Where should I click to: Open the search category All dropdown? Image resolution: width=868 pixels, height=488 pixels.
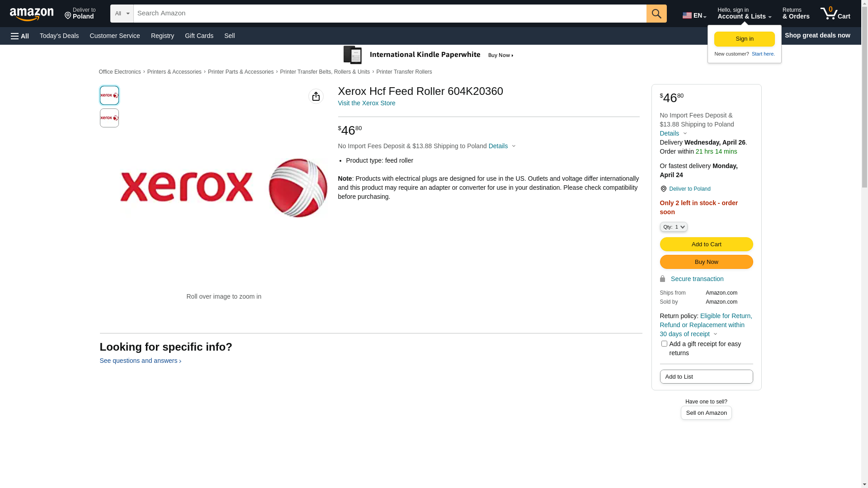coord(122,14)
